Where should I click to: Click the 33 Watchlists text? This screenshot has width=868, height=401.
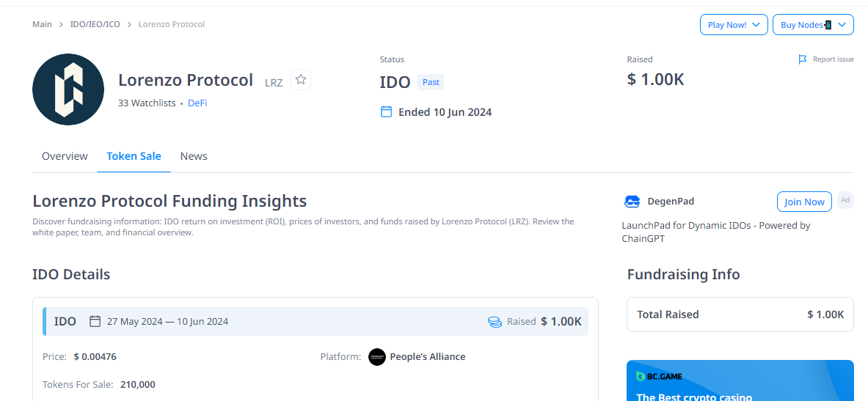147,103
